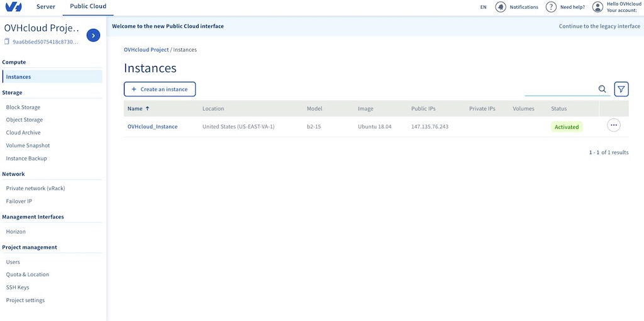Open Private network (vRack)

click(x=35, y=188)
